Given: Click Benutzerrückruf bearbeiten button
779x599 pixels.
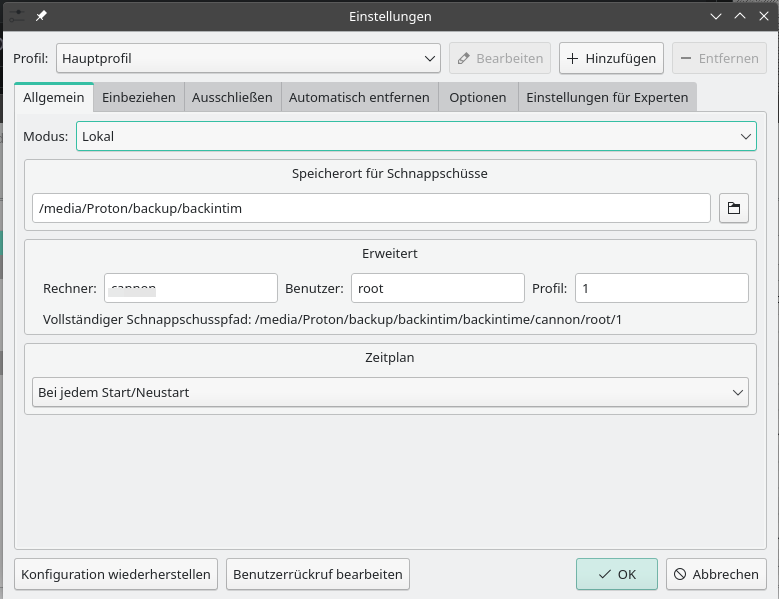Looking at the screenshot, I should [x=318, y=574].
